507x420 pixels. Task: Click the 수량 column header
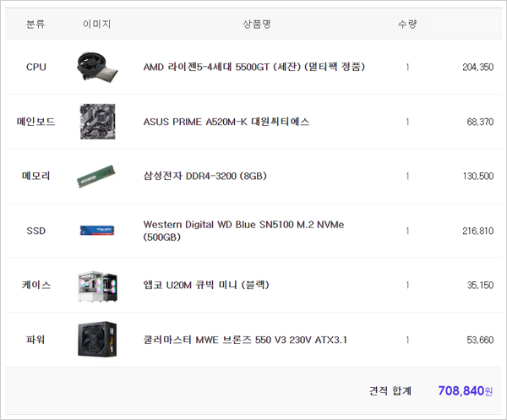pos(407,25)
